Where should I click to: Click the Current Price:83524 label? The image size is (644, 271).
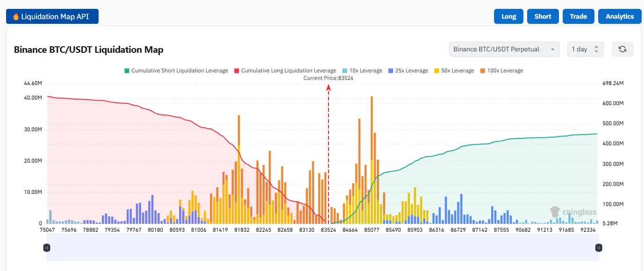(329, 78)
